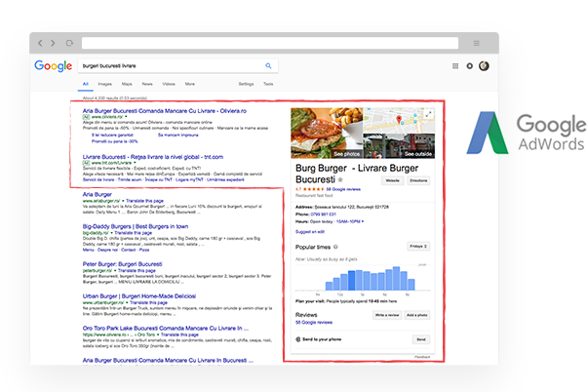Expand the opening hours 10AM–10PM arrow

363,221
